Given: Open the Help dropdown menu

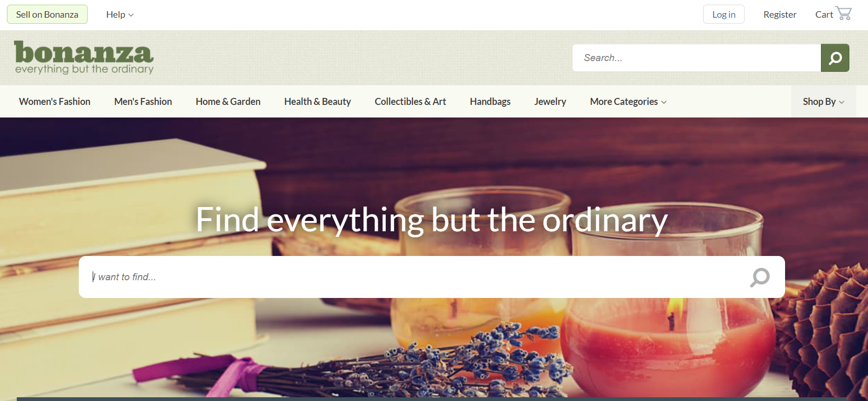Looking at the screenshot, I should (x=120, y=14).
